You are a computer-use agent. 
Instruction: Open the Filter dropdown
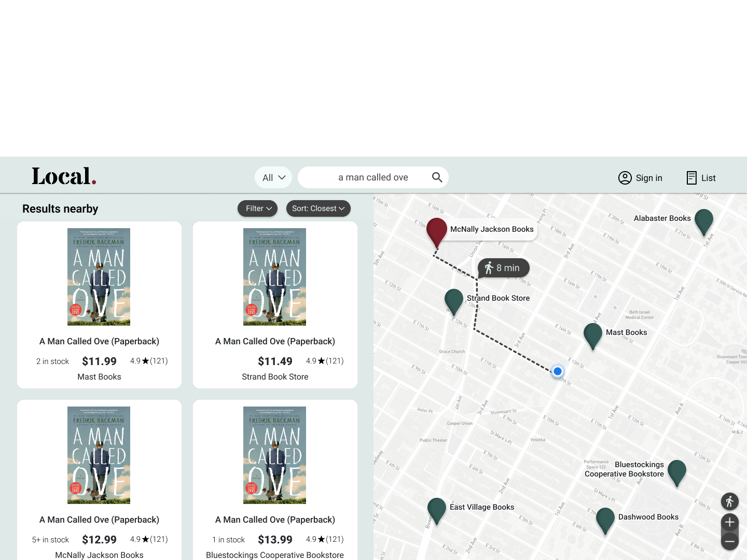click(x=257, y=208)
